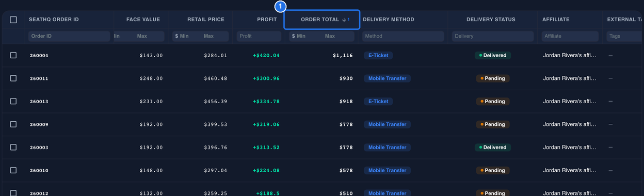Sort by the Delivery Method column header
644x196 pixels.
[389, 20]
